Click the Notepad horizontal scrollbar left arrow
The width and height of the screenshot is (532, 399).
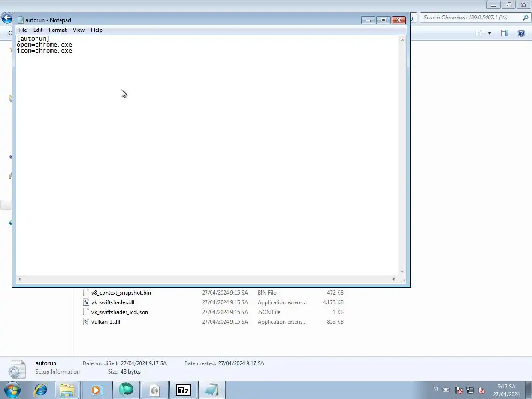(20, 279)
